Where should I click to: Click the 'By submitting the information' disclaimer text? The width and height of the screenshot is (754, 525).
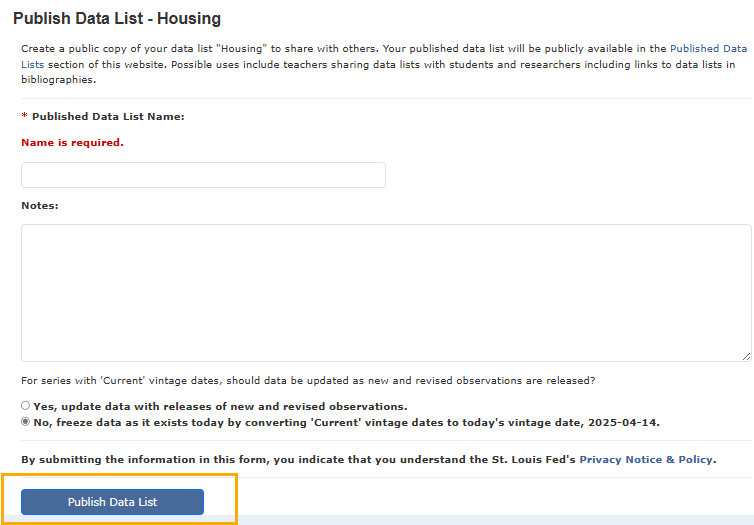pos(369,460)
